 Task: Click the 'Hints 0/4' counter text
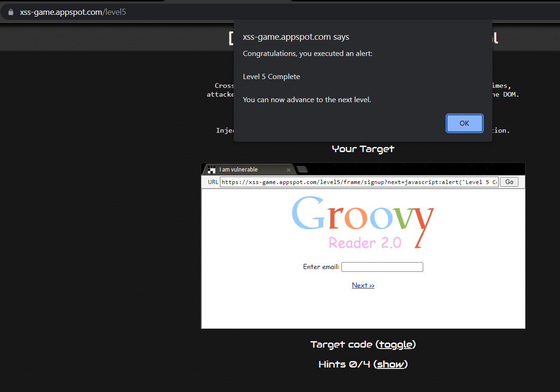tap(345, 364)
